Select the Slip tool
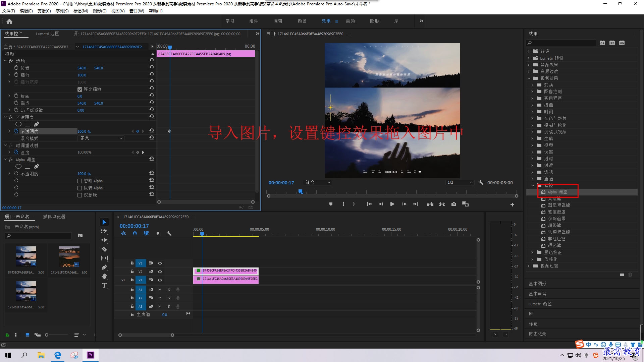The image size is (644, 362). coord(104,258)
